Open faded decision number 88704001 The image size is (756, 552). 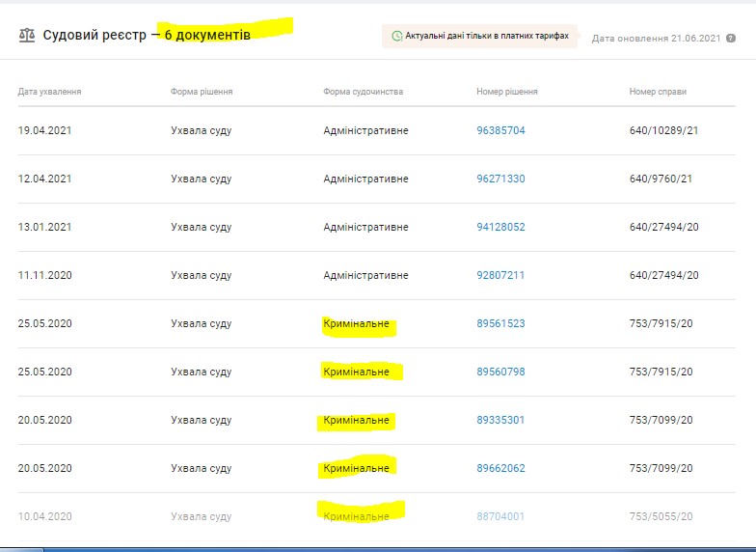500,516
